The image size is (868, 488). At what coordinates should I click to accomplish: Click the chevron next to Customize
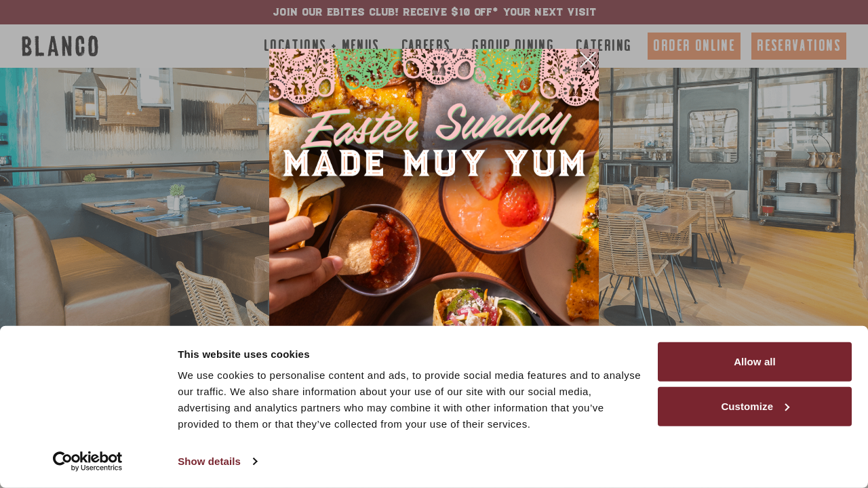click(x=787, y=407)
